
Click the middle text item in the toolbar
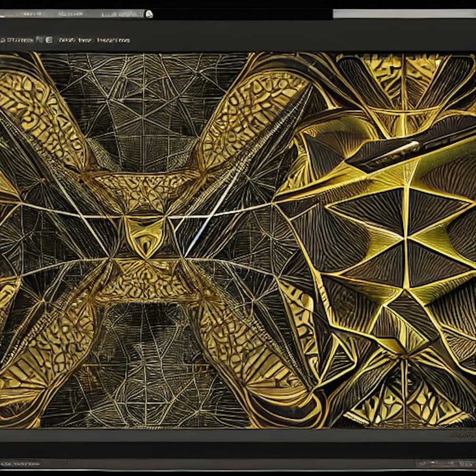[x=75, y=40]
